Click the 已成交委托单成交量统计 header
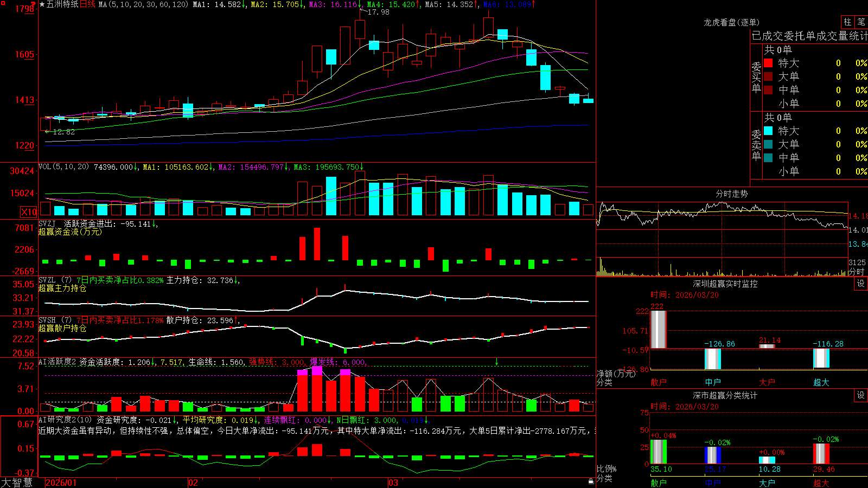The height and width of the screenshot is (488, 868). (810, 36)
